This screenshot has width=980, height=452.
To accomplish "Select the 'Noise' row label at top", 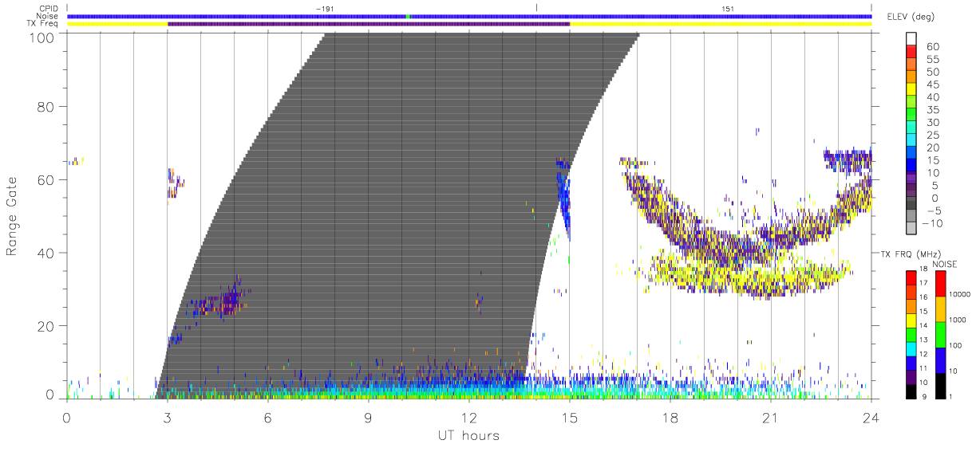I will 48,16.
